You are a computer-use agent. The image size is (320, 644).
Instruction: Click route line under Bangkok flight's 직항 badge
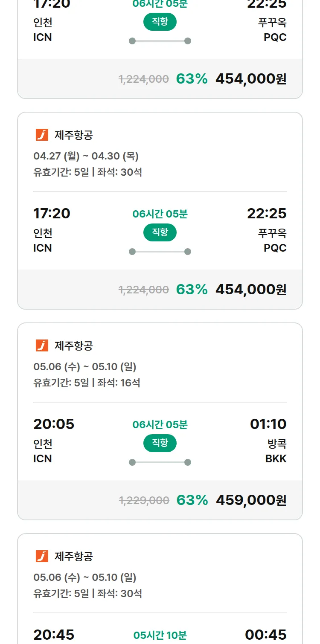tap(160, 462)
